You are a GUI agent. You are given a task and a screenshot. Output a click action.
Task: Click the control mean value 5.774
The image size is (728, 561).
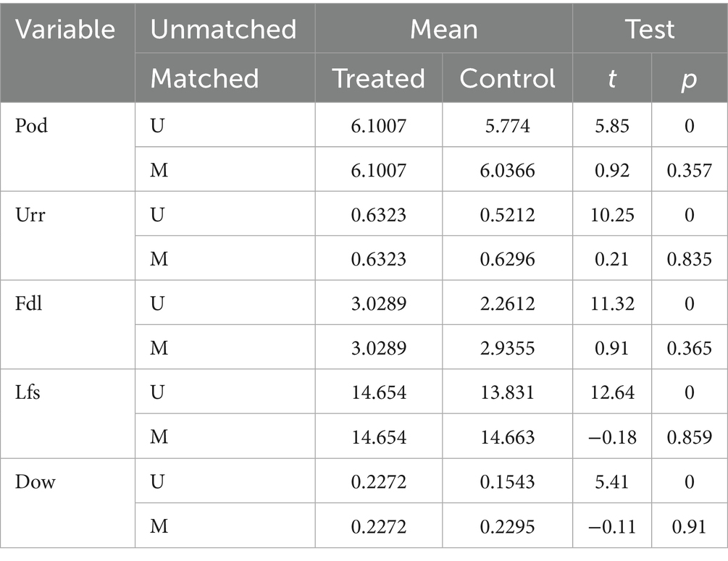point(507,126)
